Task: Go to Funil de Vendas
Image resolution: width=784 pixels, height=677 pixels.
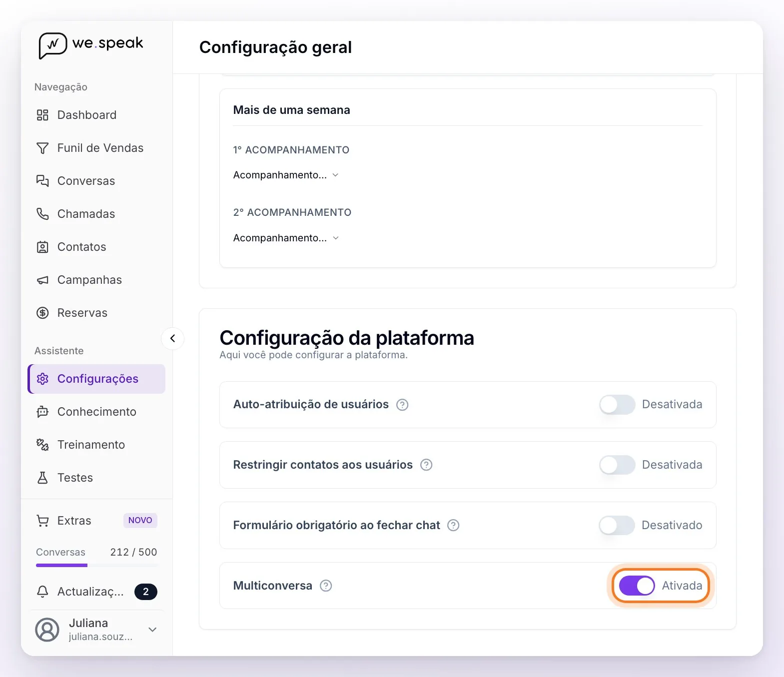Action: (96, 148)
